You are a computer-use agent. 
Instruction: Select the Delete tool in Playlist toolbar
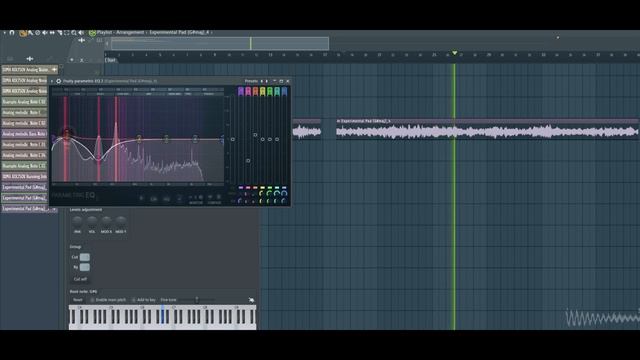(37, 33)
